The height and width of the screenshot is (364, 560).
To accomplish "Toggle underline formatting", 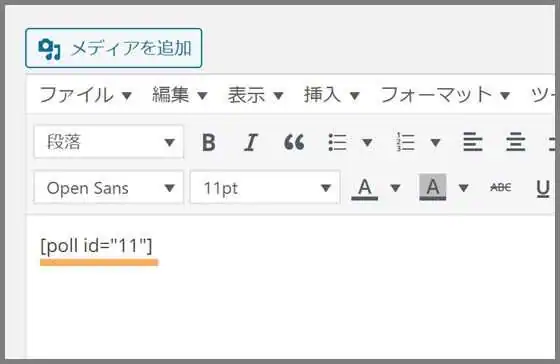I will [x=543, y=188].
